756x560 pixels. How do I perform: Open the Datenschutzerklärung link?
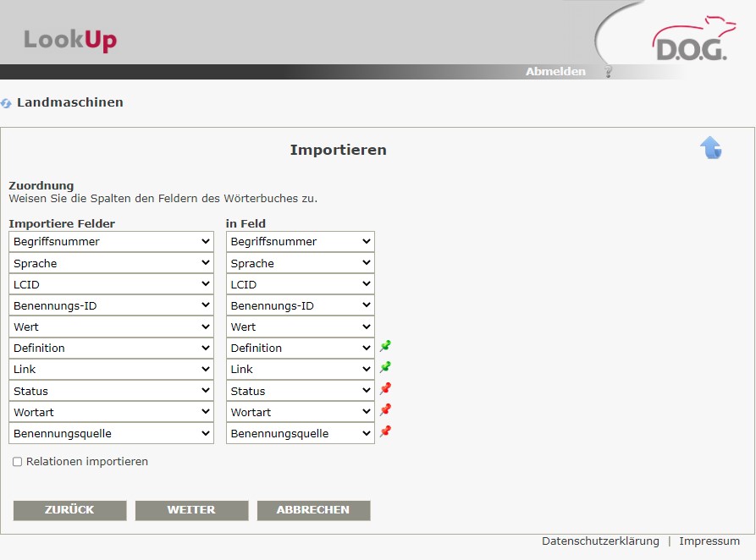point(600,541)
